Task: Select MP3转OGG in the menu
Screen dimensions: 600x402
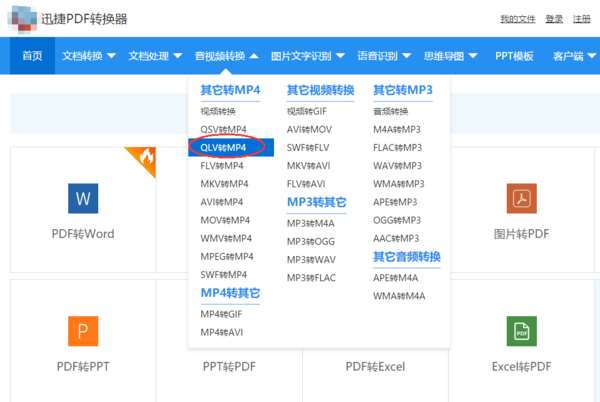Action: coord(311,241)
